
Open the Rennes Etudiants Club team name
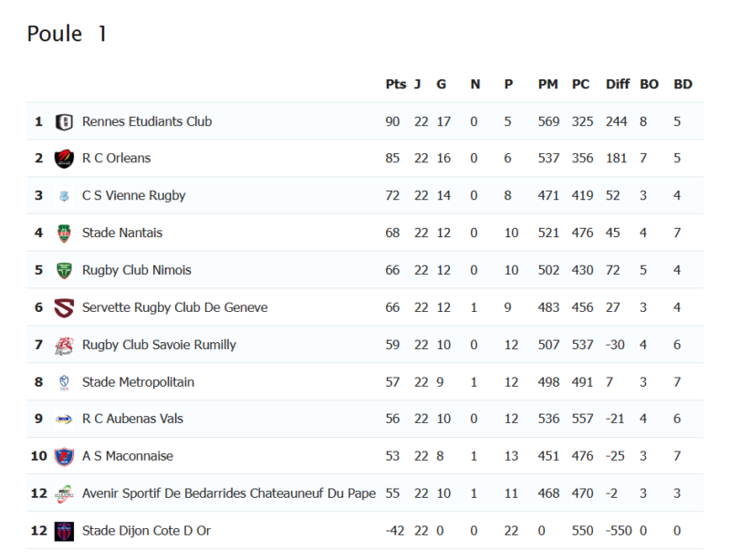tap(147, 121)
